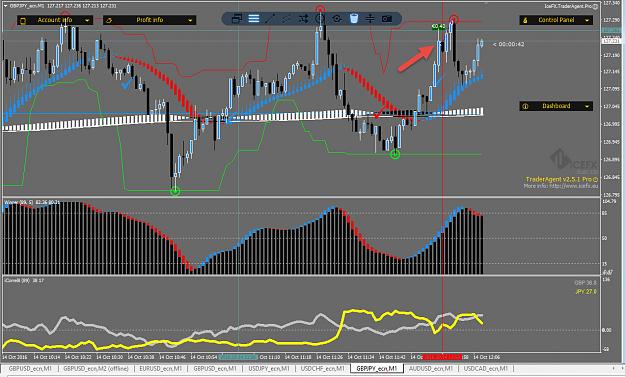Click the GBP 36.8 strength value

(586, 283)
